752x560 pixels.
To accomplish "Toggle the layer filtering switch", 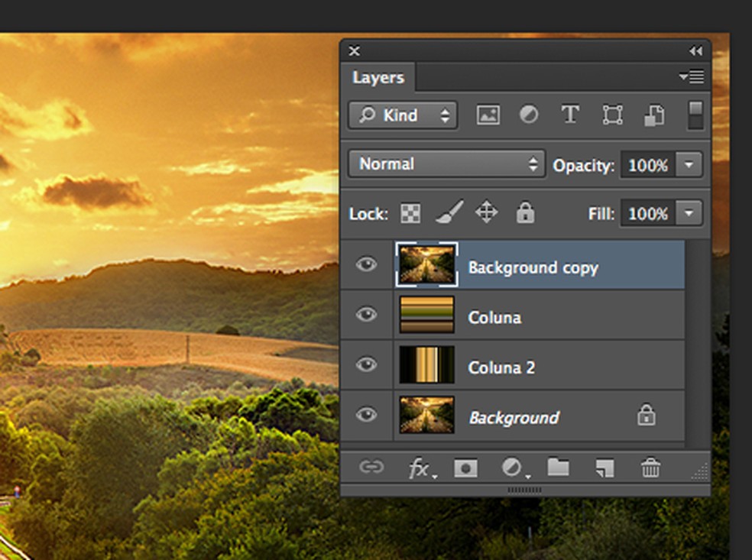I will [x=695, y=115].
